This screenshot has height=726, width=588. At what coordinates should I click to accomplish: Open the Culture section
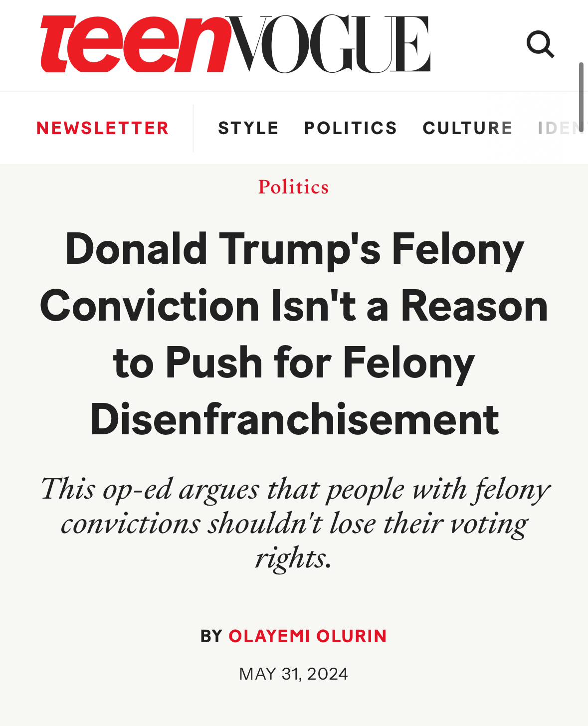(x=467, y=128)
